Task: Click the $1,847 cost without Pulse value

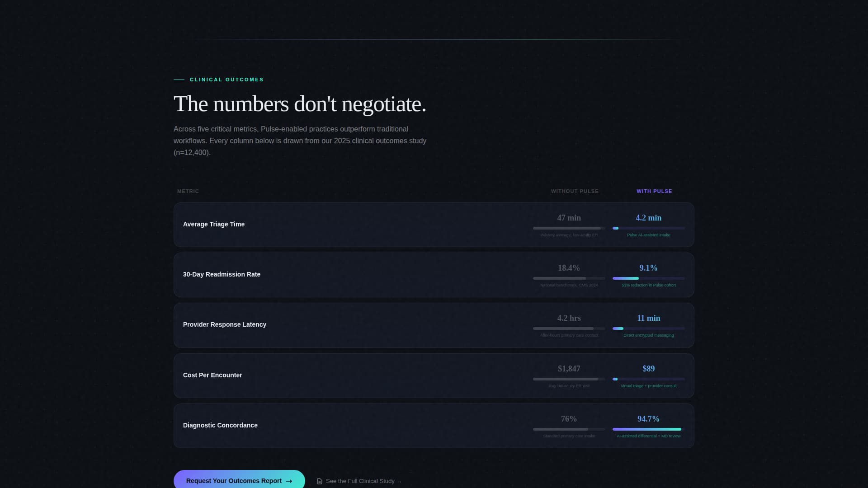Action: pyautogui.click(x=569, y=369)
